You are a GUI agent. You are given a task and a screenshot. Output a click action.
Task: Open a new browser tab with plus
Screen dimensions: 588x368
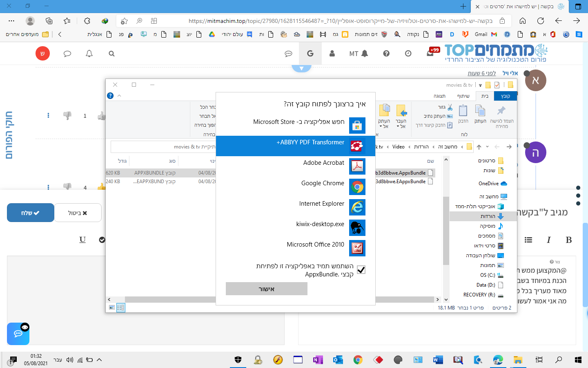click(x=463, y=7)
